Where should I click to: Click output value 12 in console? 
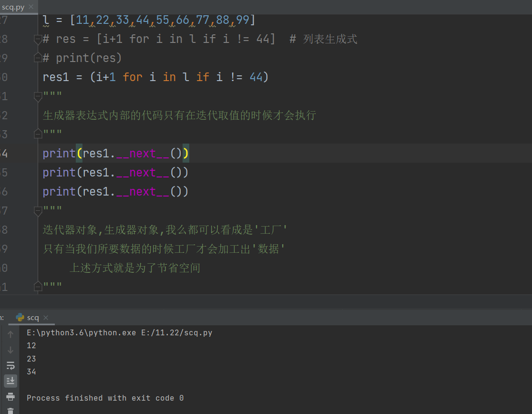[31, 346]
